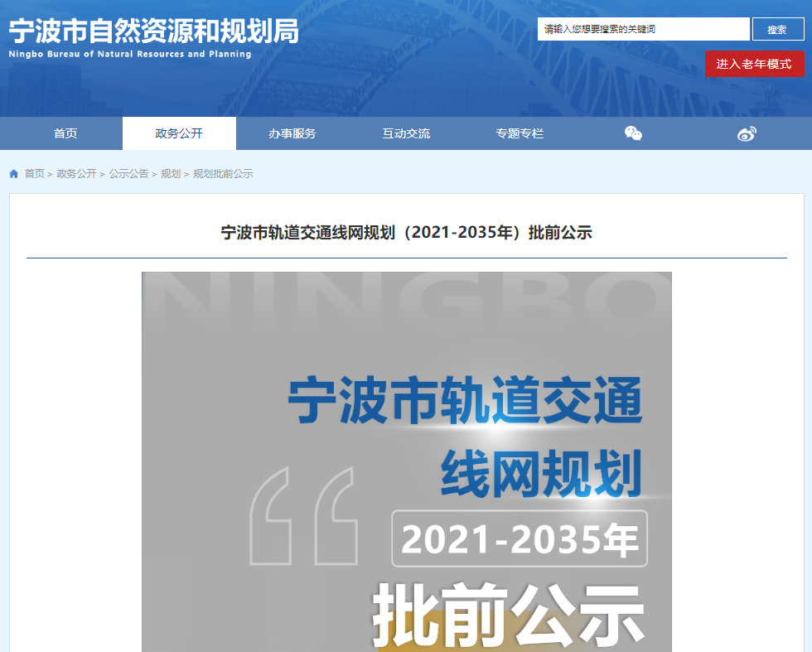Select 政务公开 navigation tab
This screenshot has width=812, height=652.
[179, 133]
